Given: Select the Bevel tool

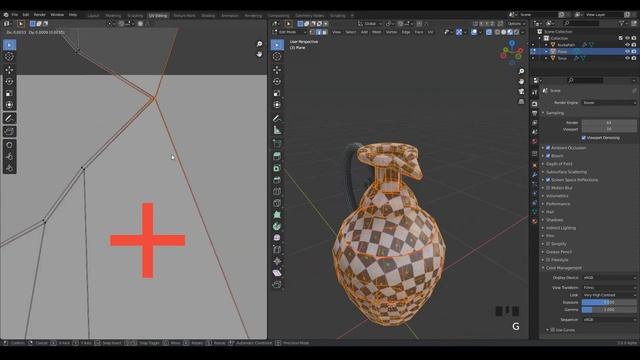Looking at the screenshot, I should pos(277,180).
